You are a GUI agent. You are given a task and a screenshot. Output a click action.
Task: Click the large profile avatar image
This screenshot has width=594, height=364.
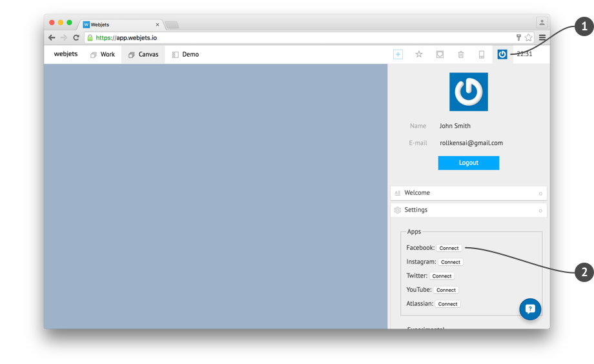tap(469, 92)
